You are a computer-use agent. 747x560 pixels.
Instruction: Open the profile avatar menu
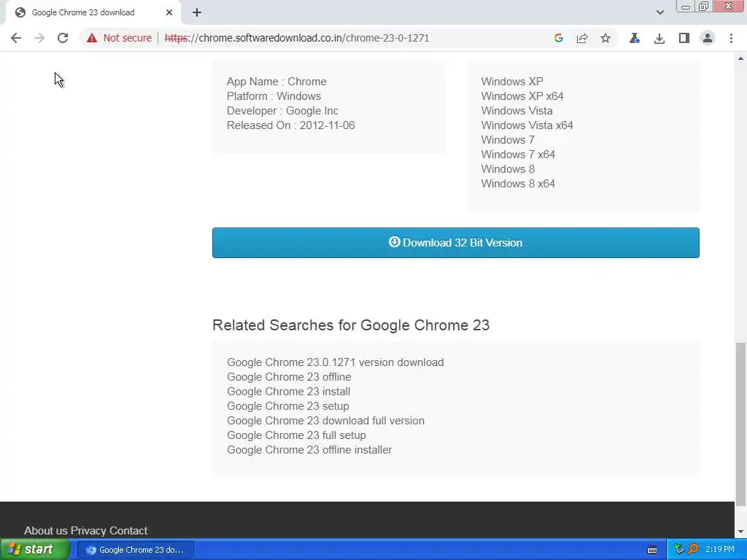coord(708,38)
